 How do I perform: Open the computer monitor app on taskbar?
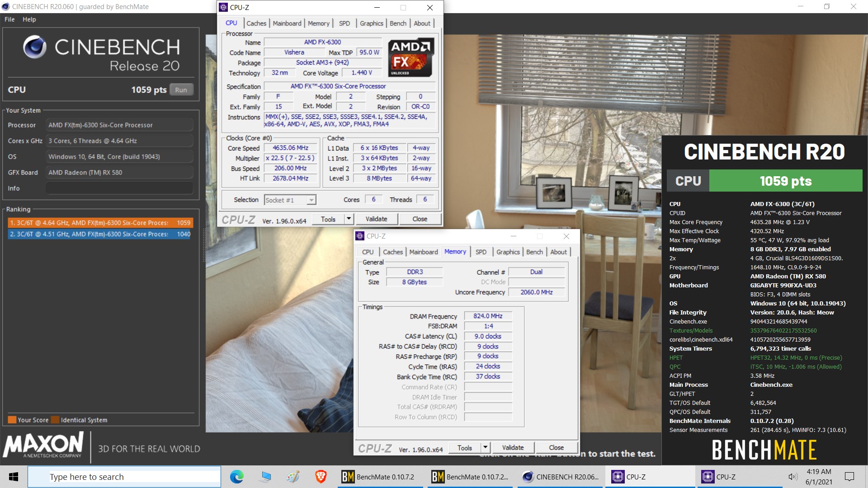coord(265,477)
